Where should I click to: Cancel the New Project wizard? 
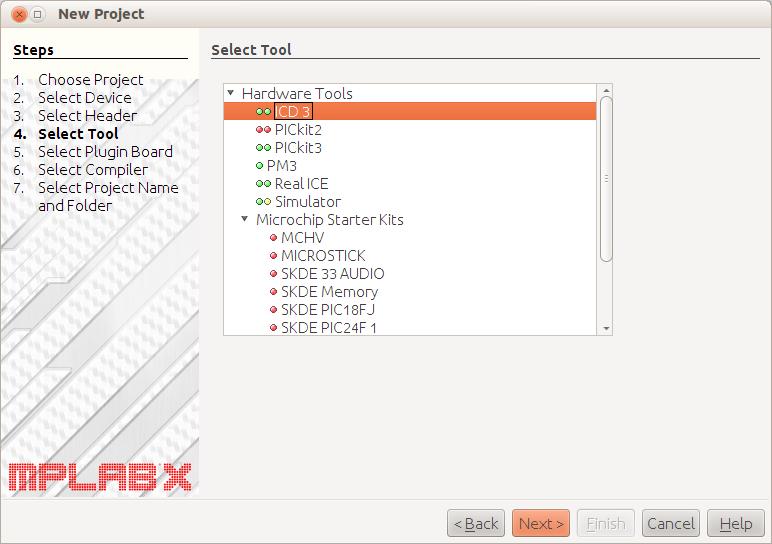(x=671, y=523)
